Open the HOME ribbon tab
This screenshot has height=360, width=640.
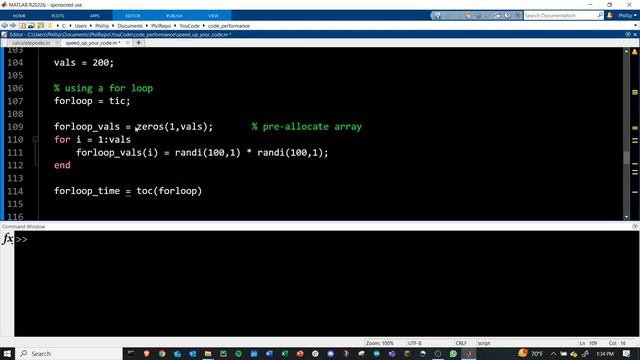tap(19, 16)
